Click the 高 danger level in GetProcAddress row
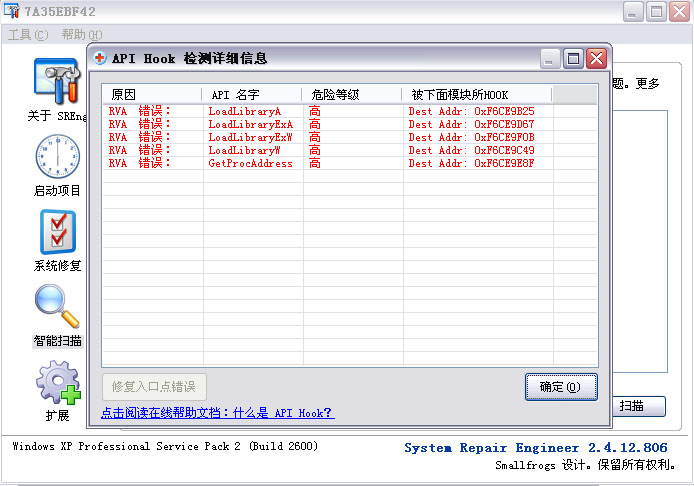The width and height of the screenshot is (694, 486). coord(315,163)
